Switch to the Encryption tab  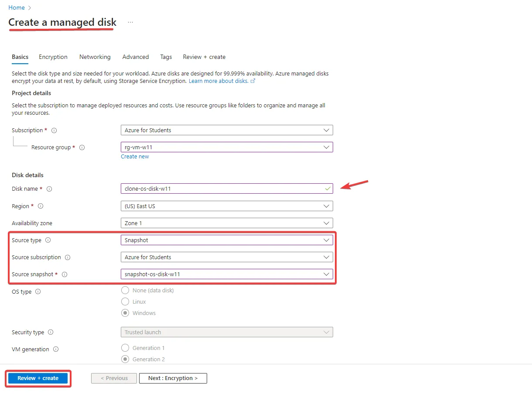53,57
